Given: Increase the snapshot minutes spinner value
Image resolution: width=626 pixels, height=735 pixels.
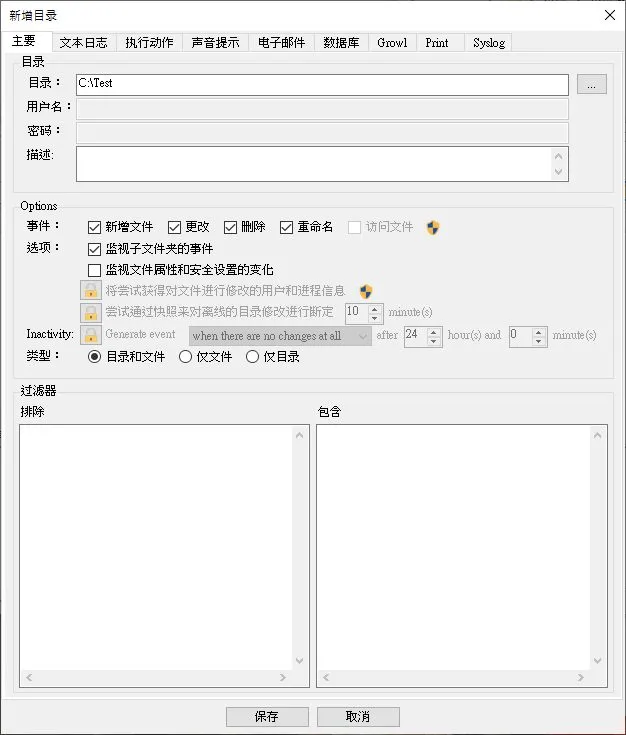Looking at the screenshot, I should (x=374, y=309).
